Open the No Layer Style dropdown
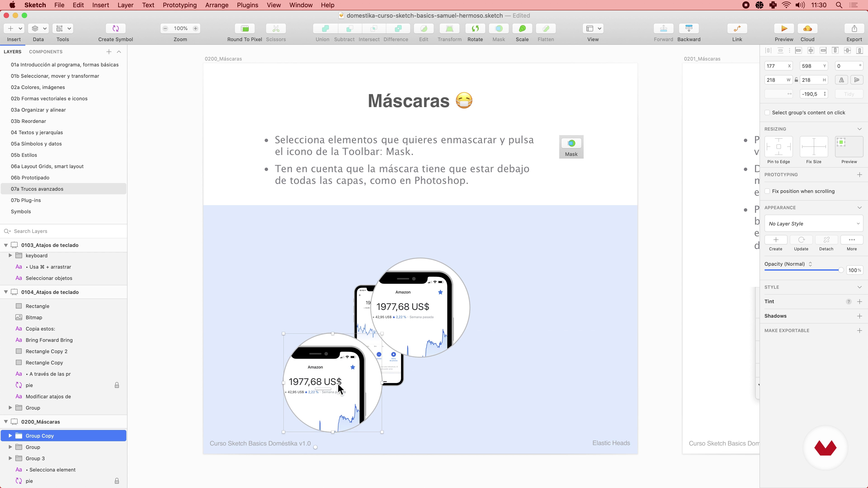Screen dimensions: 868x488 coord(814,224)
